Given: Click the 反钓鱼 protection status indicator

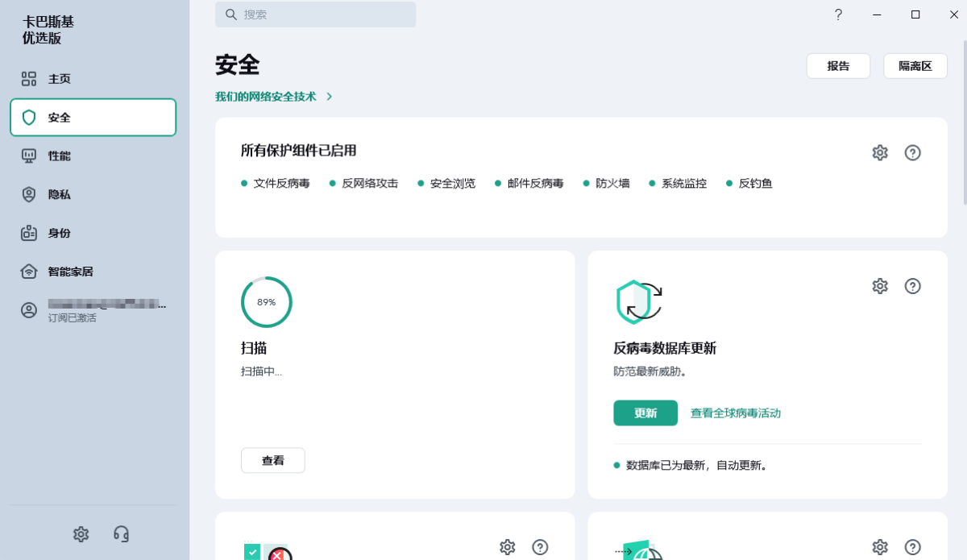Looking at the screenshot, I should [x=730, y=183].
